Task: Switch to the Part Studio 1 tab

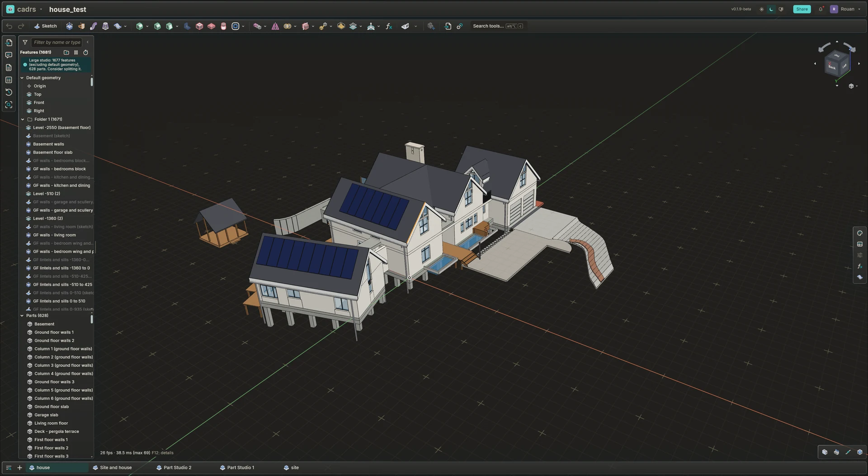Action: pyautogui.click(x=237, y=468)
